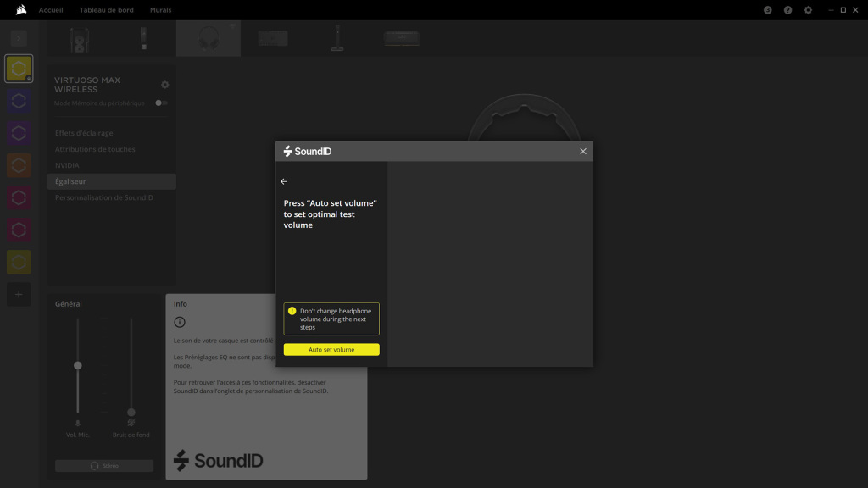Click the background noise icon above Bruit de fond
Screen dimensions: 868x488
point(131,423)
